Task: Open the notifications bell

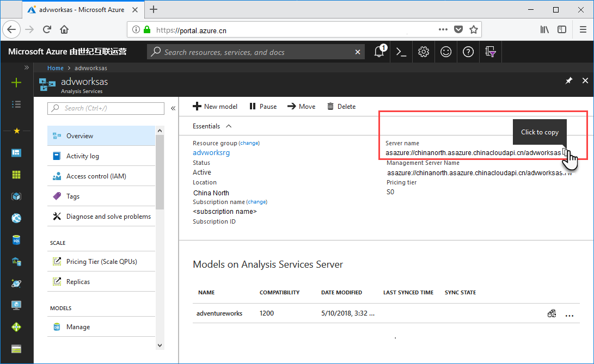Action: tap(379, 52)
